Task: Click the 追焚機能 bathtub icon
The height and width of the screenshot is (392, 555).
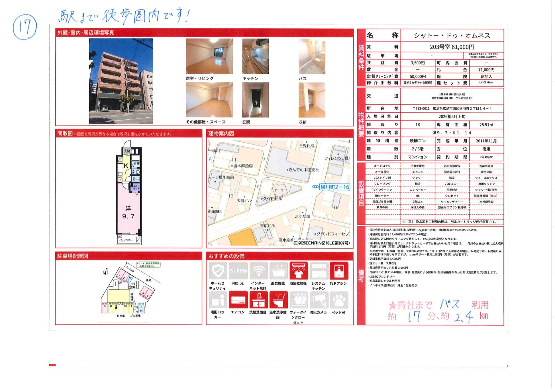Action: 279,271
